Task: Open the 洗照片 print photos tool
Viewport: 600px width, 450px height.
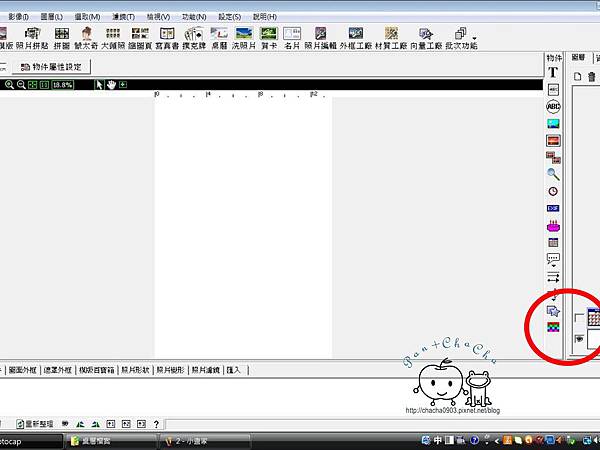Action: 244,38
